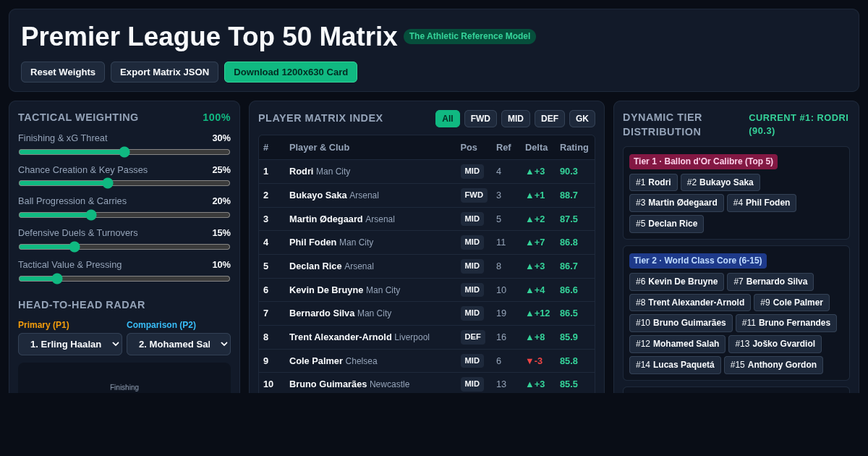Click the #1 Rodri tier chip
The width and height of the screenshot is (868, 456).
[x=653, y=182]
